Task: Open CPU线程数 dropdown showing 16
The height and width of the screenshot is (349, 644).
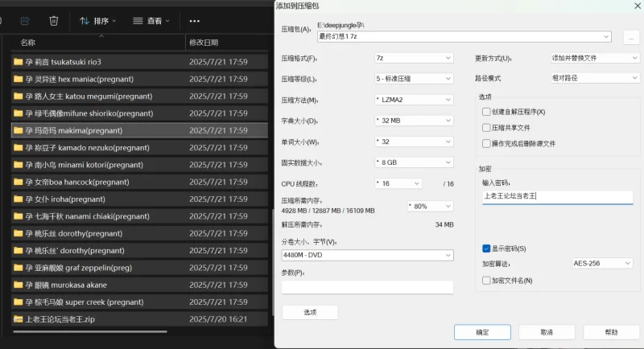Action: point(398,183)
